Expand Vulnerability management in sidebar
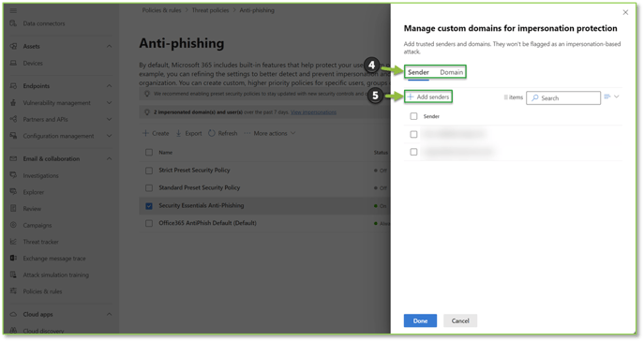The height and width of the screenshot is (342, 644). pos(110,103)
